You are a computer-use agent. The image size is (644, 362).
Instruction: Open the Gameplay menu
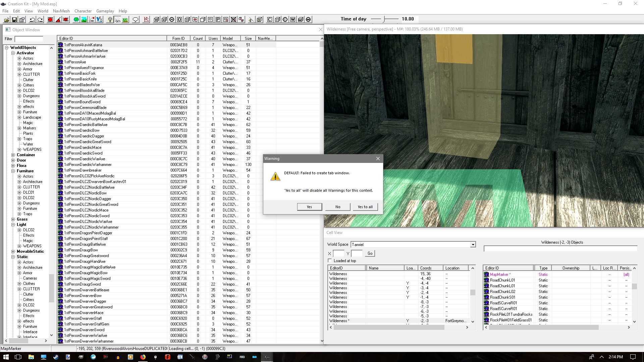[105, 11]
